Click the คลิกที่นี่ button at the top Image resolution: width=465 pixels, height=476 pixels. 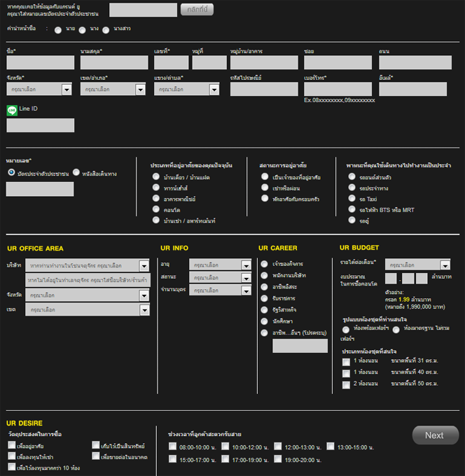(197, 9)
